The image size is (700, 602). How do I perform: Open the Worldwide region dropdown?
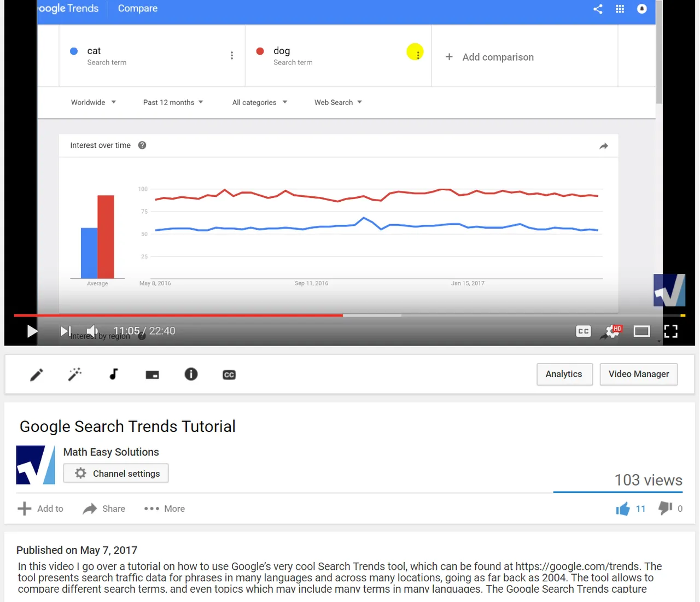94,102
